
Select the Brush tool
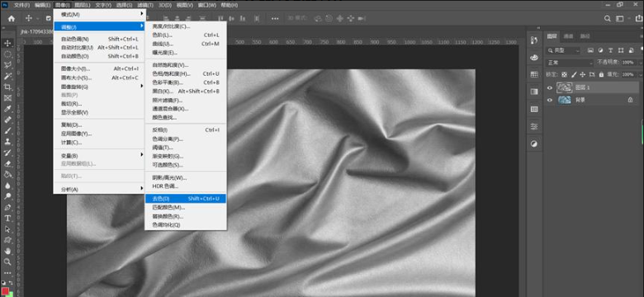pos(7,131)
